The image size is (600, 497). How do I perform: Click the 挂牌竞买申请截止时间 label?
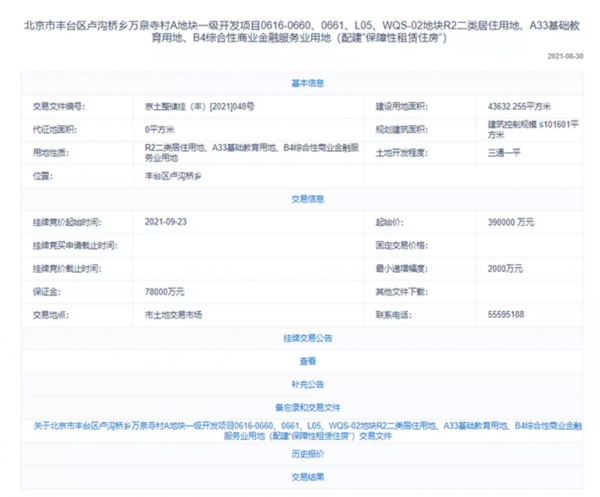[x=75, y=245]
